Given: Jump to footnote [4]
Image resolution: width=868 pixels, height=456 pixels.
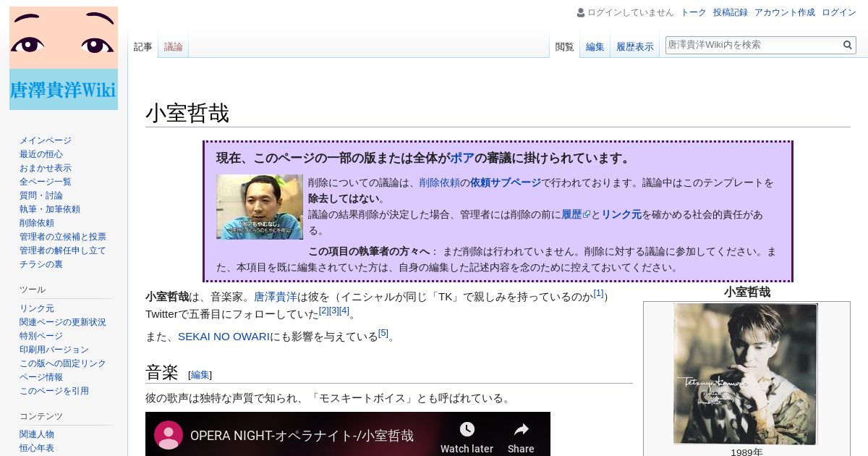Looking at the screenshot, I should [x=344, y=311].
